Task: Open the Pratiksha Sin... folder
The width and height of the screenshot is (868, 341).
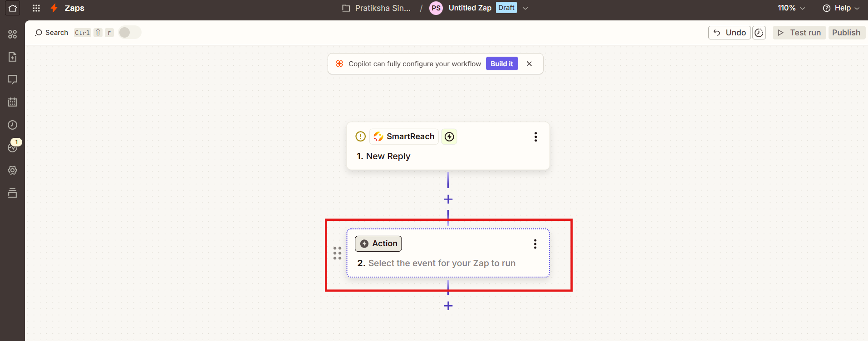Action: [377, 8]
